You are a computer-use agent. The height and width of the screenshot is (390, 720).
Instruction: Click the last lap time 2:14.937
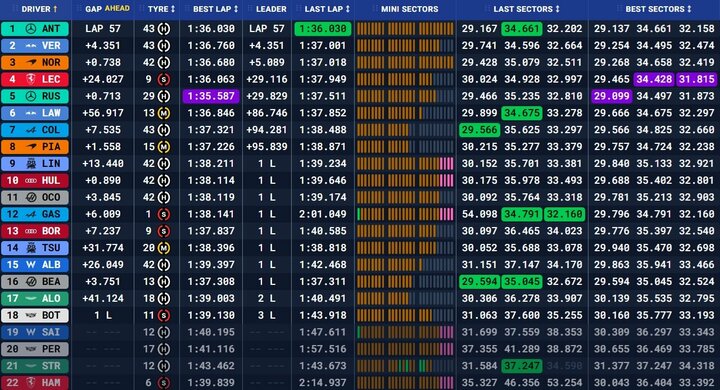(323, 383)
